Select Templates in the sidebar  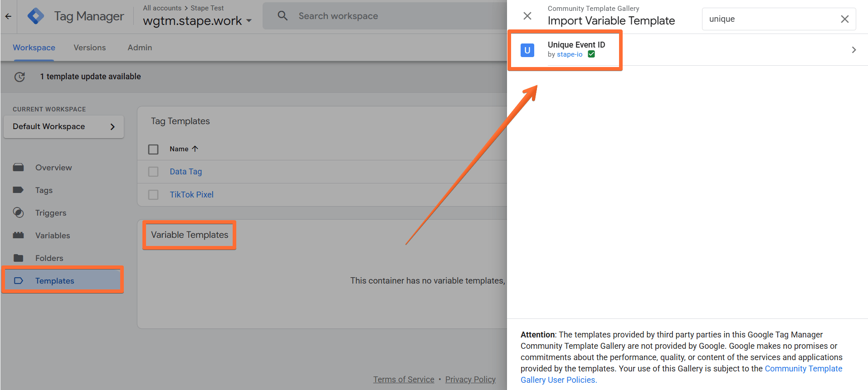[x=63, y=281]
